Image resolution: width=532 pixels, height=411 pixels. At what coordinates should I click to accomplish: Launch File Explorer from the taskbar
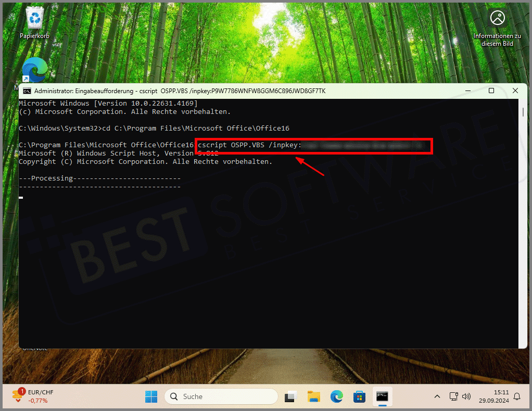313,396
